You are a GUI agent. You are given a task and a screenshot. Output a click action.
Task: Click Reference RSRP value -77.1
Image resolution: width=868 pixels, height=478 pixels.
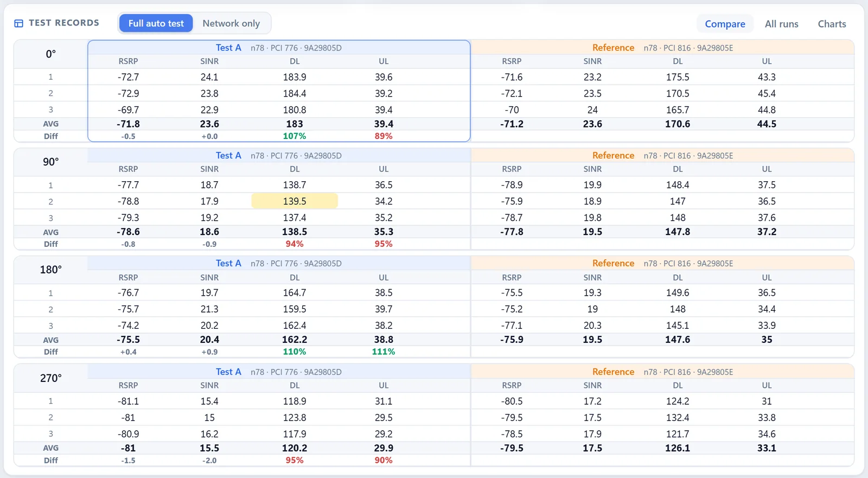click(512, 326)
